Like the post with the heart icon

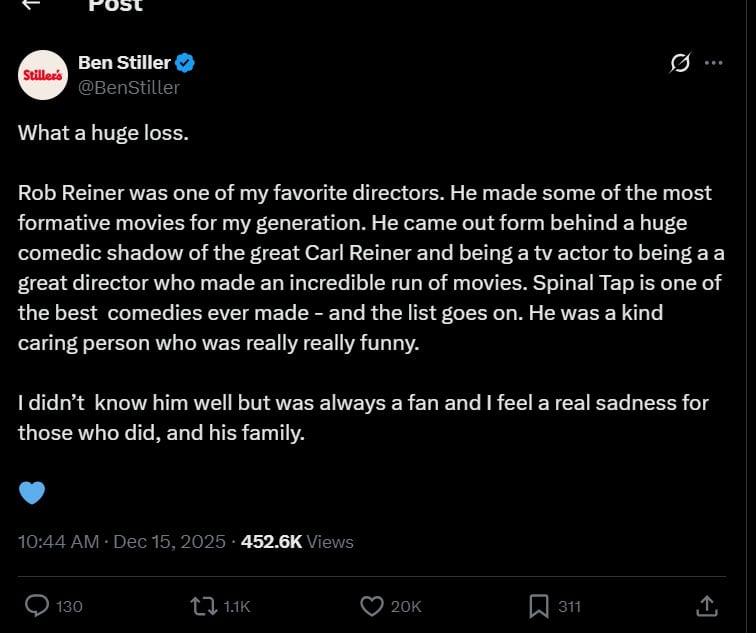click(x=372, y=606)
